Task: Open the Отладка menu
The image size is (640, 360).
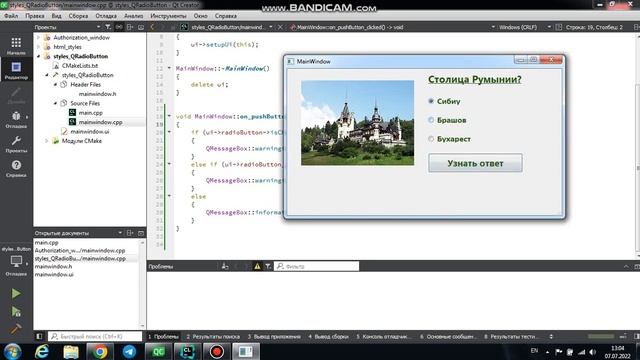Action: pos(106,16)
